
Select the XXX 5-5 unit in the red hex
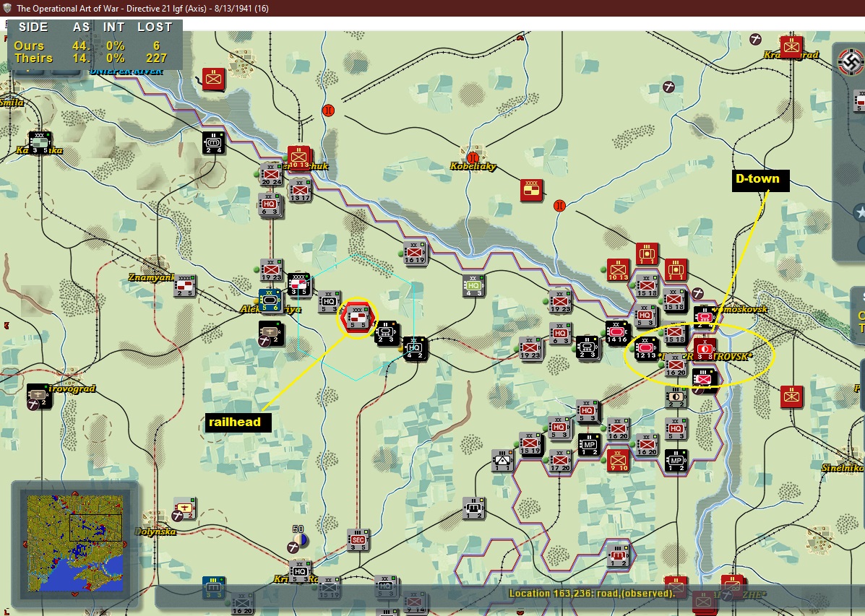click(x=357, y=318)
